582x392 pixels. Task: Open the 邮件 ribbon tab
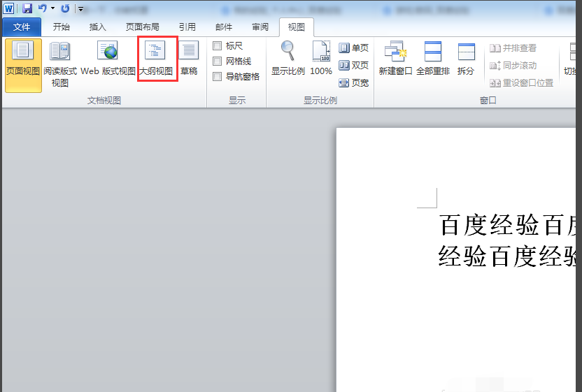point(223,27)
